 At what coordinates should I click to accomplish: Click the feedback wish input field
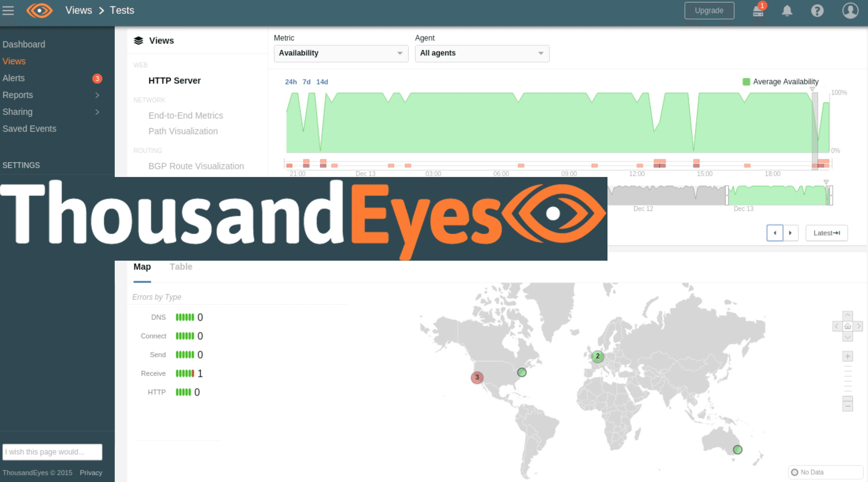(52, 452)
